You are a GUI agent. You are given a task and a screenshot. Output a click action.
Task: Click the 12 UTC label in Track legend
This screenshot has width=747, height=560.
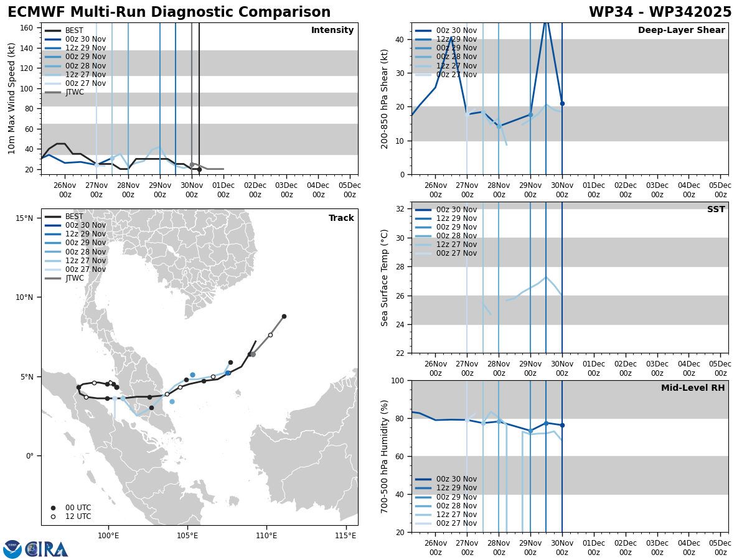point(78,516)
